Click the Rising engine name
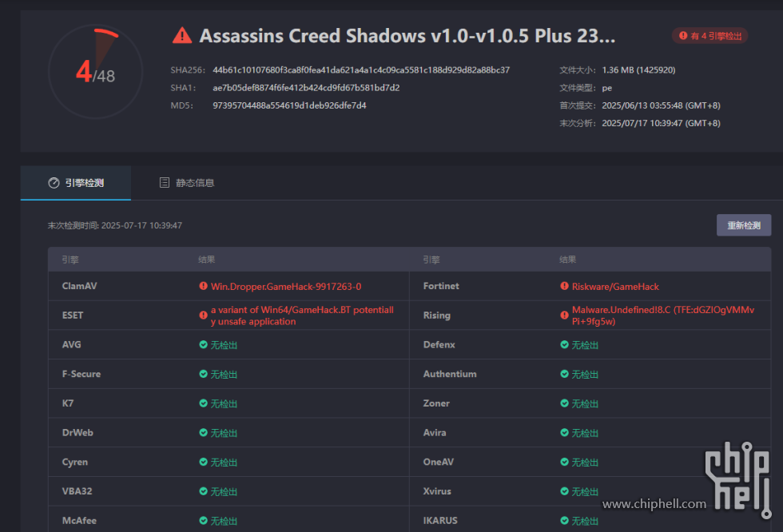The width and height of the screenshot is (783, 532). [436, 316]
